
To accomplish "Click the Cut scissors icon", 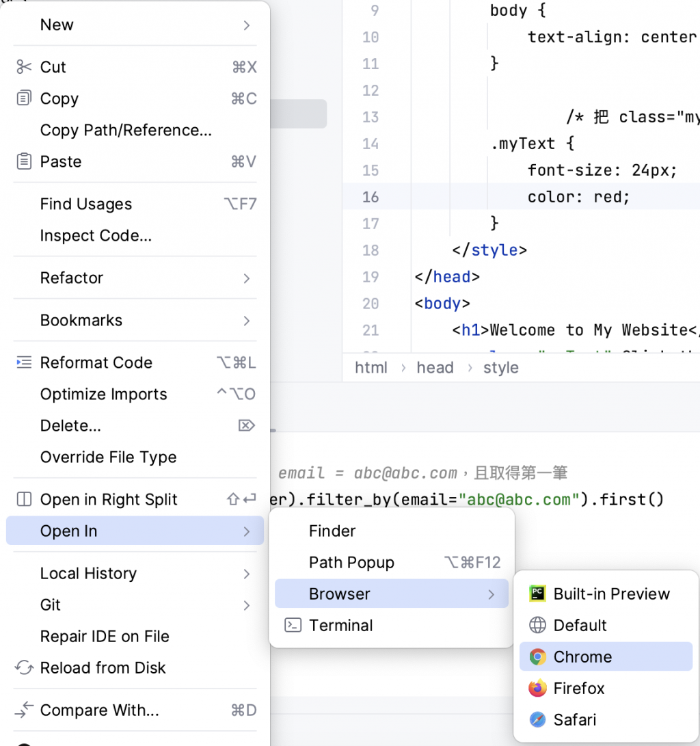I will pos(24,67).
